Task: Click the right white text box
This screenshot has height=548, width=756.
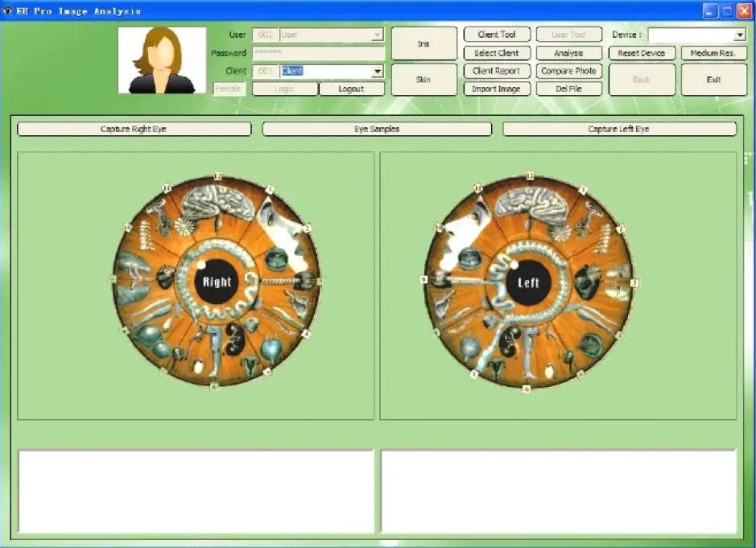Action: point(559,492)
